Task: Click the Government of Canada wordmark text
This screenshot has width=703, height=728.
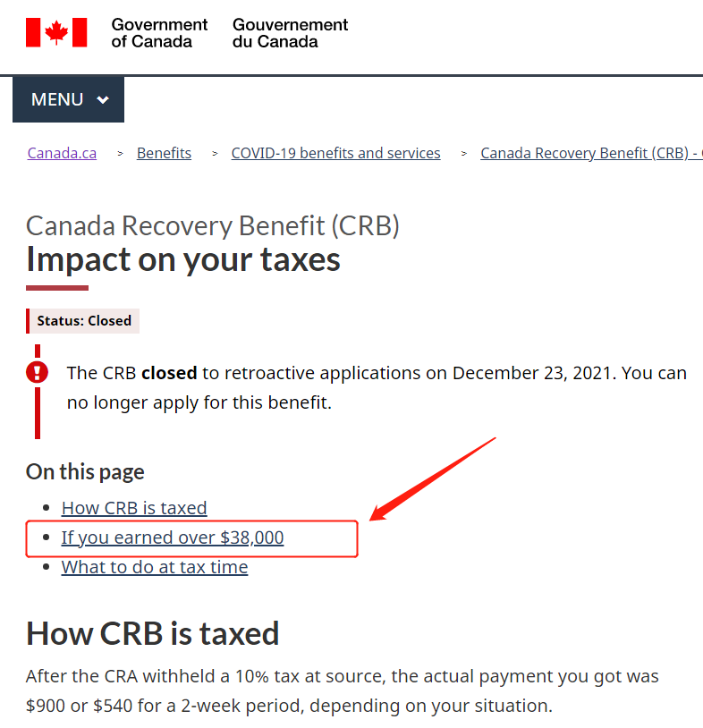Action: click(159, 33)
